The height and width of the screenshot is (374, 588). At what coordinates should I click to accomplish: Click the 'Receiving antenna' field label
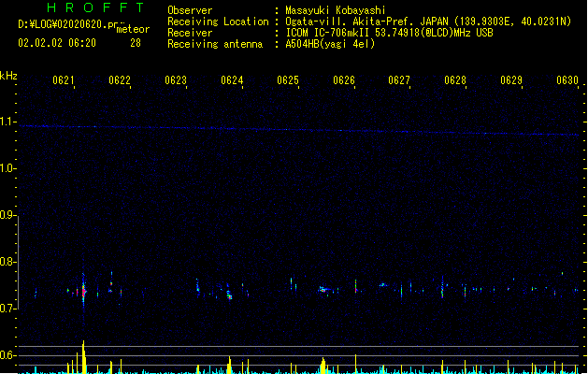click(215, 44)
